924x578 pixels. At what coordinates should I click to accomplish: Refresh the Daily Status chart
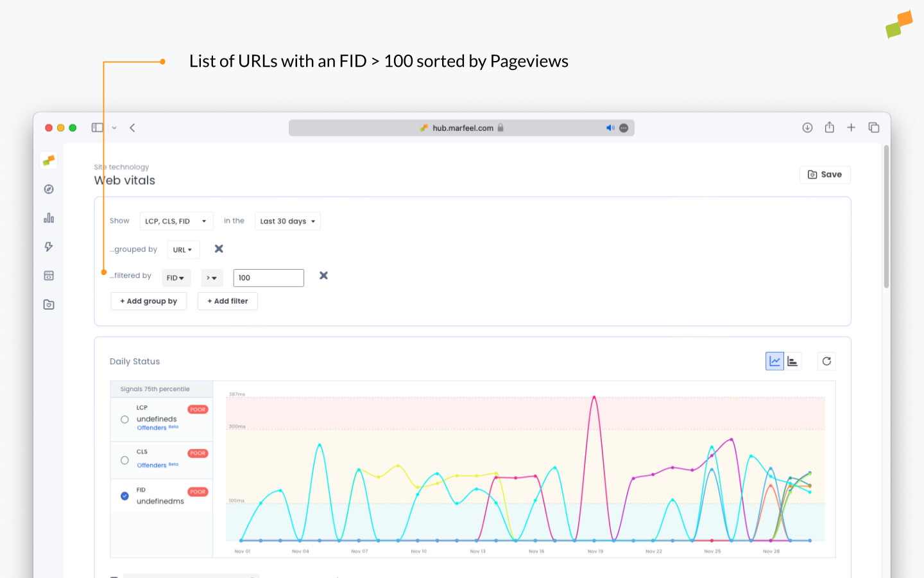coord(826,361)
